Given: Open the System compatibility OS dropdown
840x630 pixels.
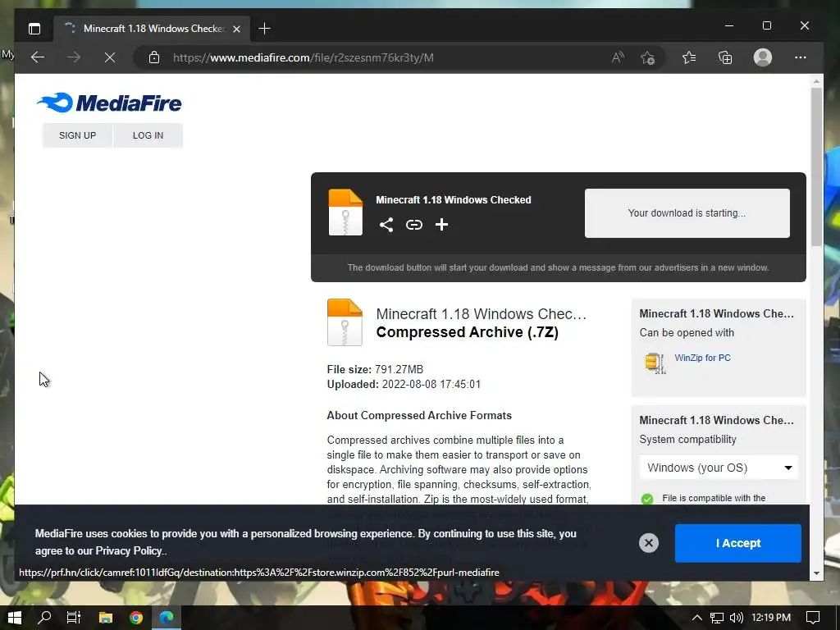Looking at the screenshot, I should (719, 468).
